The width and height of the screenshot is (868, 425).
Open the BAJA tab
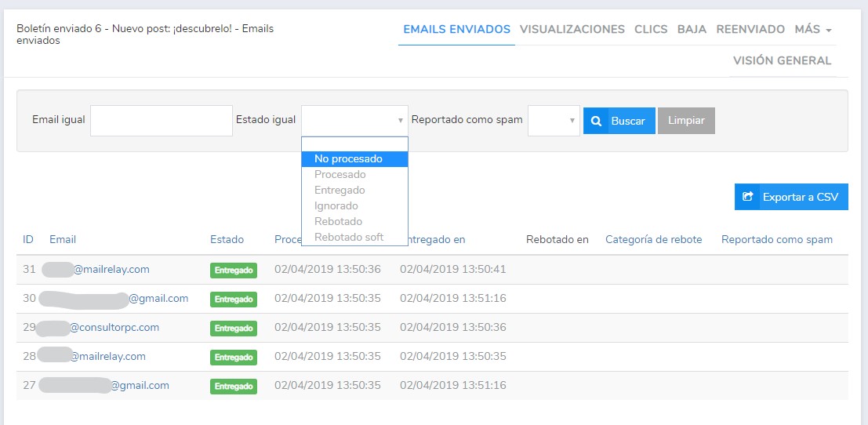point(692,29)
